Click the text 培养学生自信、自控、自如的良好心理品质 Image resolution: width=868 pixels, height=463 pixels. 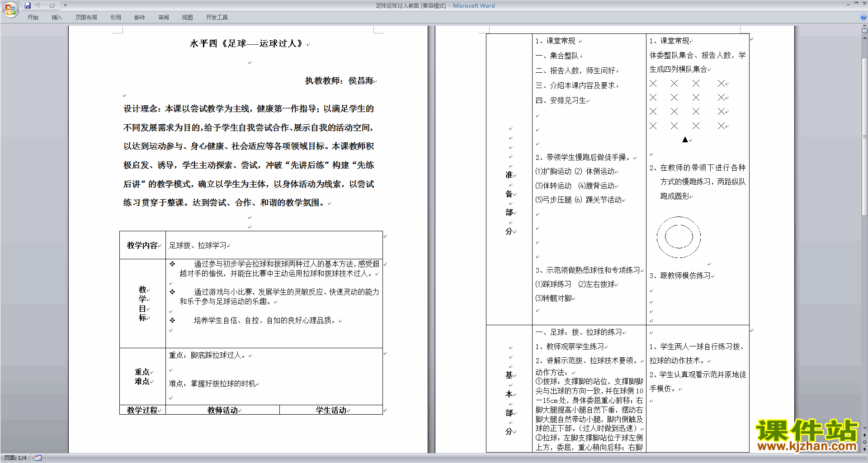point(266,320)
